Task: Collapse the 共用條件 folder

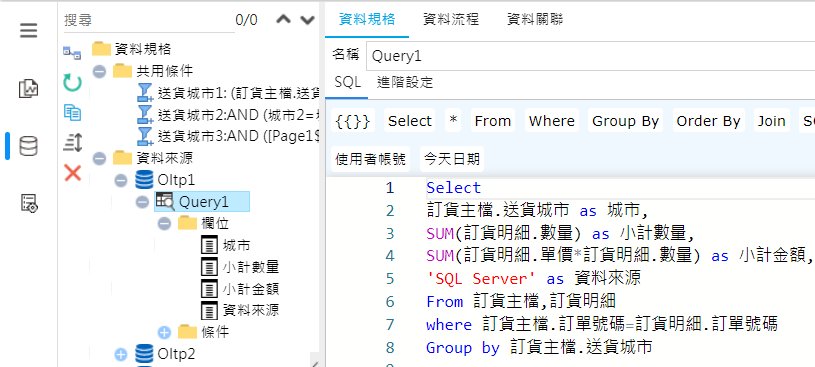Action: pos(99,71)
